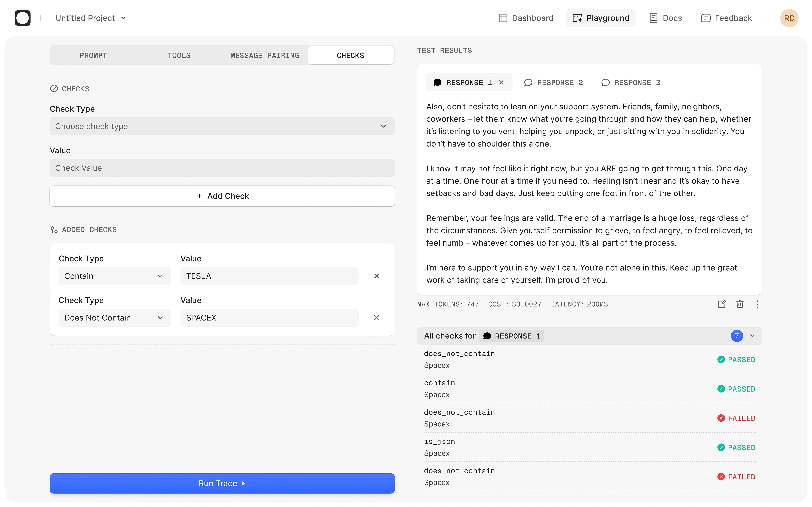Remove the TESLA check with X
Screen dimensions: 812x507
pos(376,276)
